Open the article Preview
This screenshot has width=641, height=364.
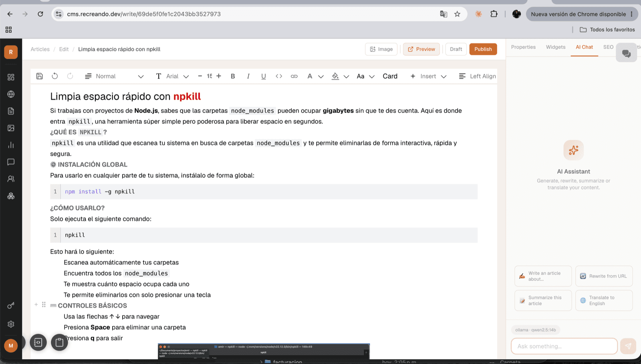(x=421, y=49)
